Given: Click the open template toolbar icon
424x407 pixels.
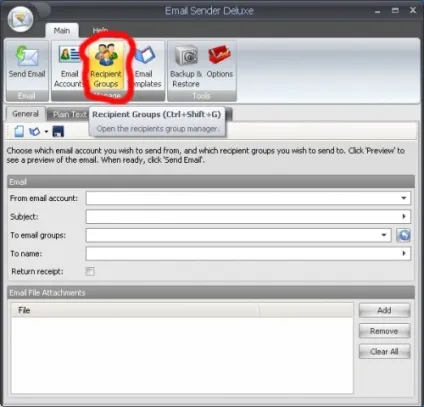Looking at the screenshot, I should pos(34,131).
